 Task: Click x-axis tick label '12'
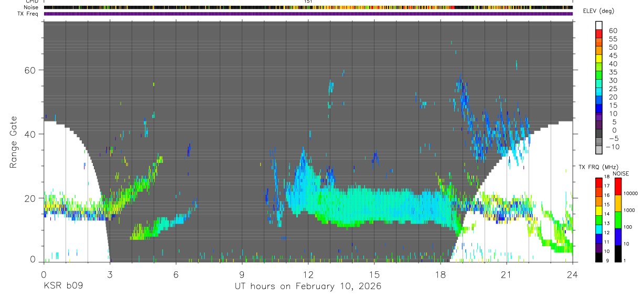[x=308, y=274]
